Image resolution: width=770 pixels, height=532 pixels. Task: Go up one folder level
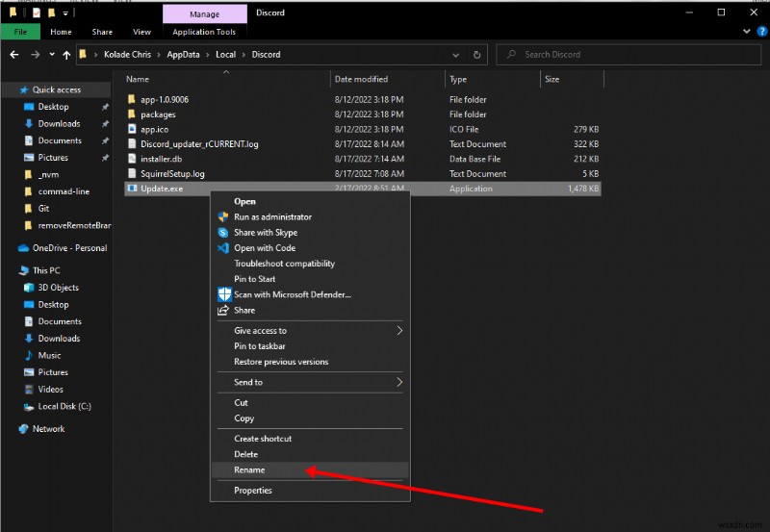click(x=66, y=55)
